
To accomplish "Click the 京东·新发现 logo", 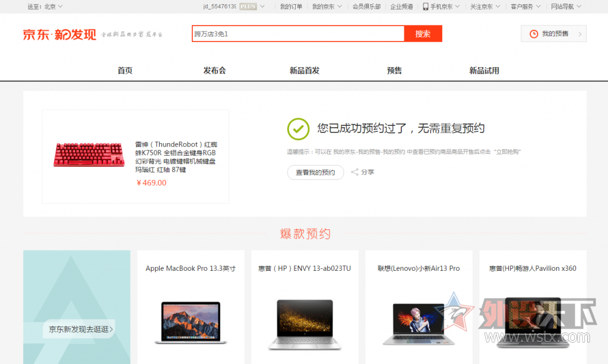I will pyautogui.click(x=59, y=34).
